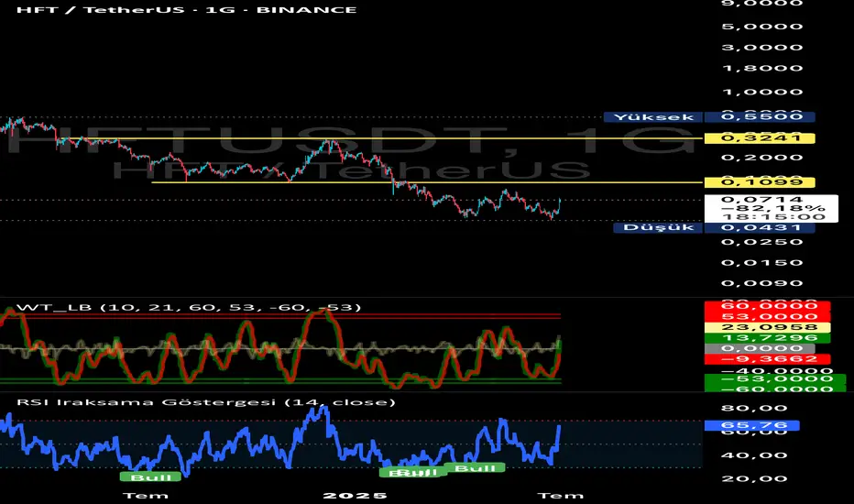Click the HFT / TetherUS symbol title
Image resolution: width=854 pixels, height=504 pixels.
[x=186, y=10]
